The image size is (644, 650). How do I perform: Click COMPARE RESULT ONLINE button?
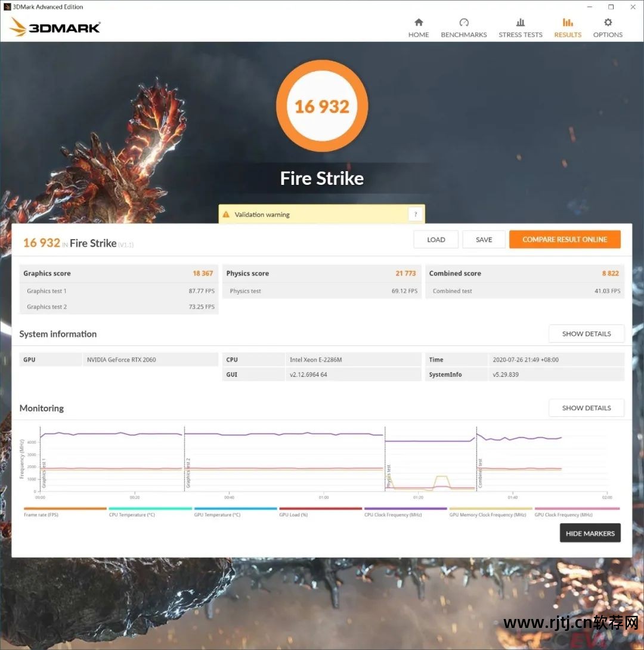[565, 240]
